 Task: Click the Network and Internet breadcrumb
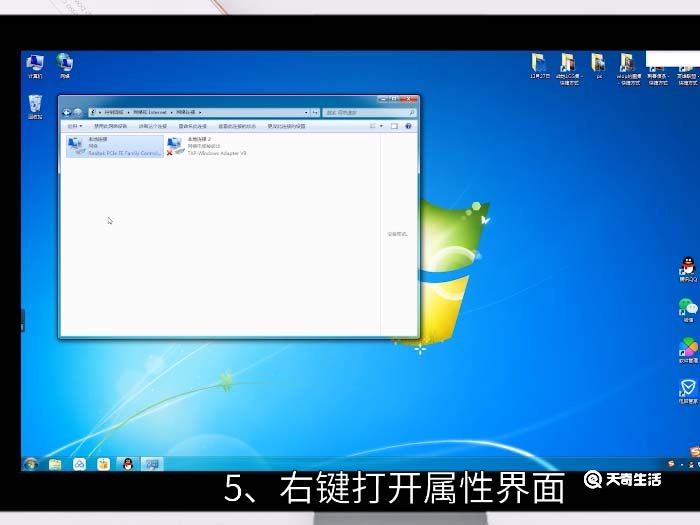click(150, 112)
